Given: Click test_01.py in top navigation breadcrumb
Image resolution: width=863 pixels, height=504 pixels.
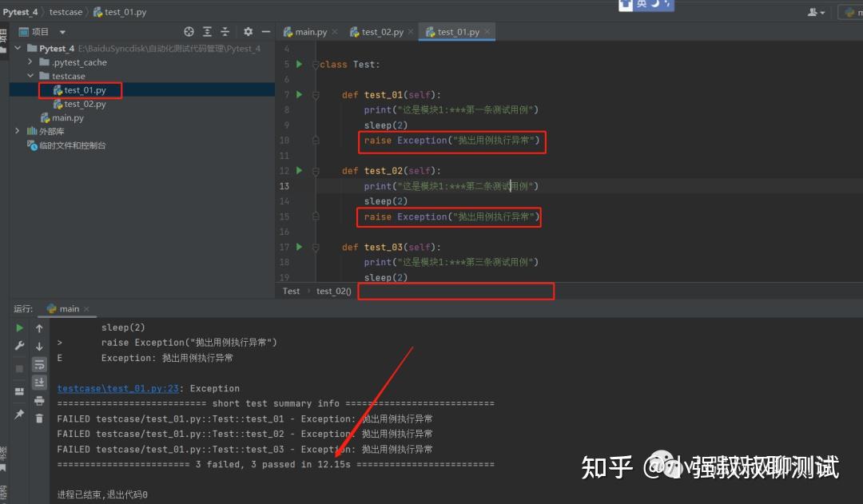Looking at the screenshot, I should 120,12.
